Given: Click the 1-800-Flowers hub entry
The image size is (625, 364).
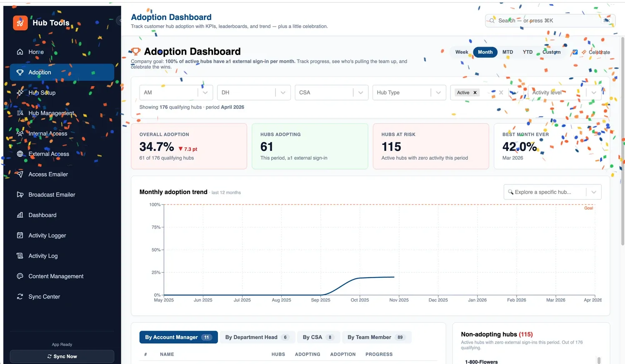Looking at the screenshot, I should pyautogui.click(x=481, y=362).
